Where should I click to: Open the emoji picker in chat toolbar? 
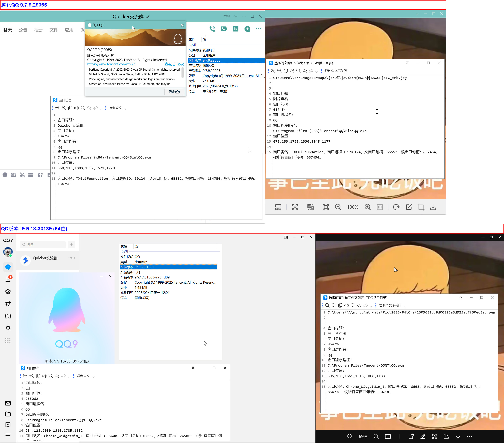[5, 175]
